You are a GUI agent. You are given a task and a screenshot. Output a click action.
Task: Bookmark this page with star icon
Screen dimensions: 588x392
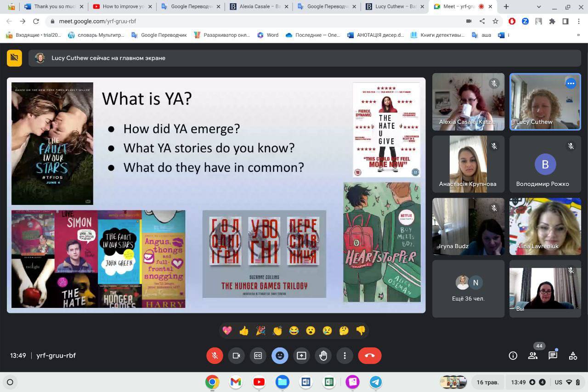[x=495, y=21]
